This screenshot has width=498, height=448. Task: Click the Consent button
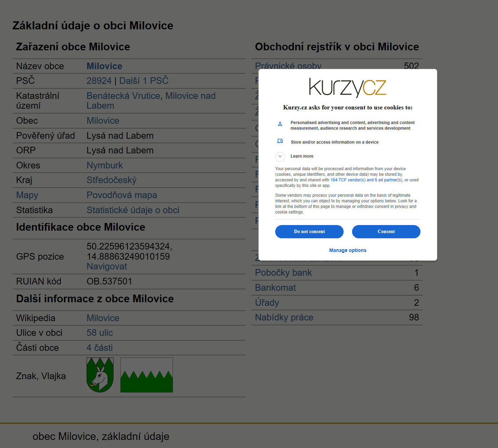(x=386, y=232)
